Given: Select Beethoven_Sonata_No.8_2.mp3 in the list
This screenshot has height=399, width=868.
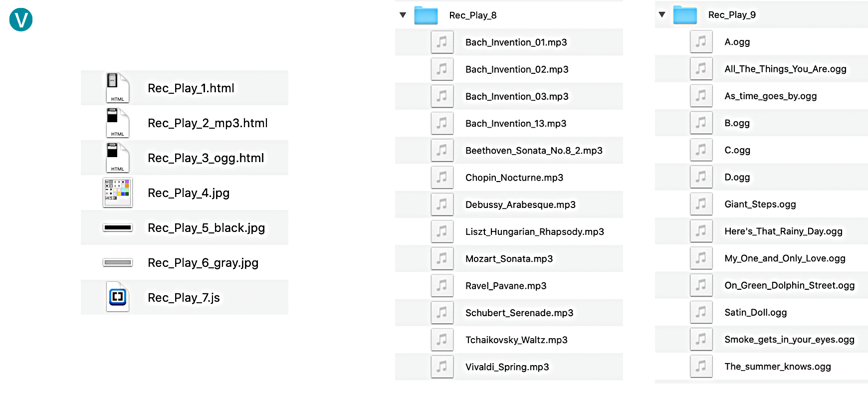Looking at the screenshot, I should (534, 151).
